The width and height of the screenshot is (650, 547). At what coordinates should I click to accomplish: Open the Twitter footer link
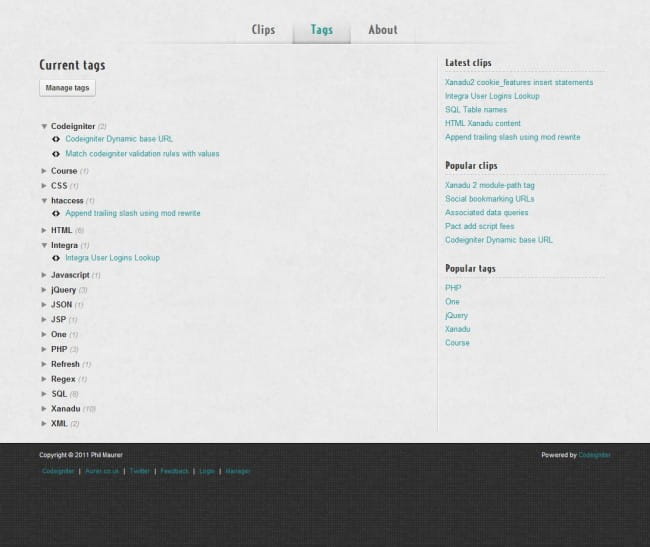pyautogui.click(x=140, y=471)
